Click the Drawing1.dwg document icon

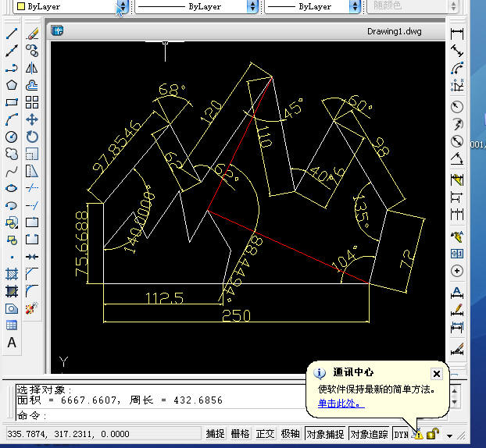pyautogui.click(x=57, y=30)
